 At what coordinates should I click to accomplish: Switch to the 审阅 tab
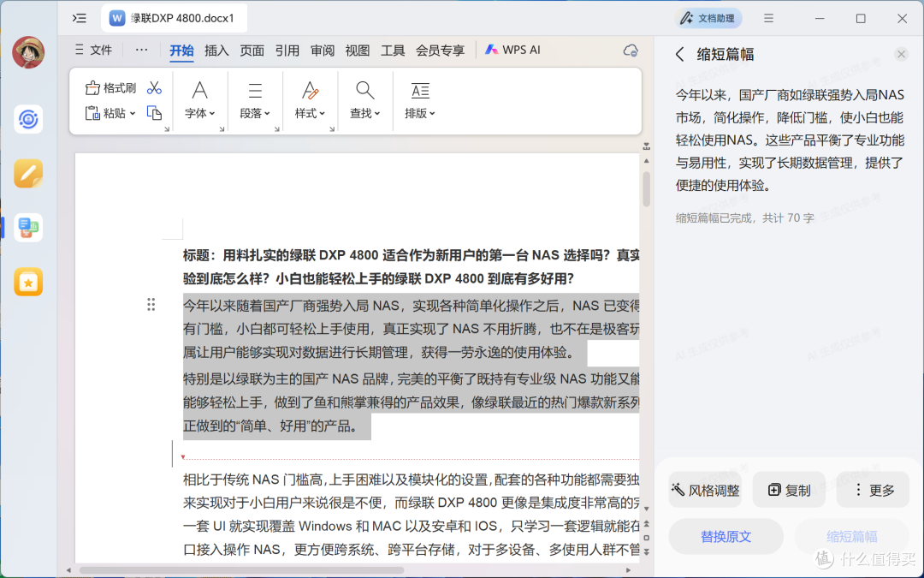pos(323,51)
